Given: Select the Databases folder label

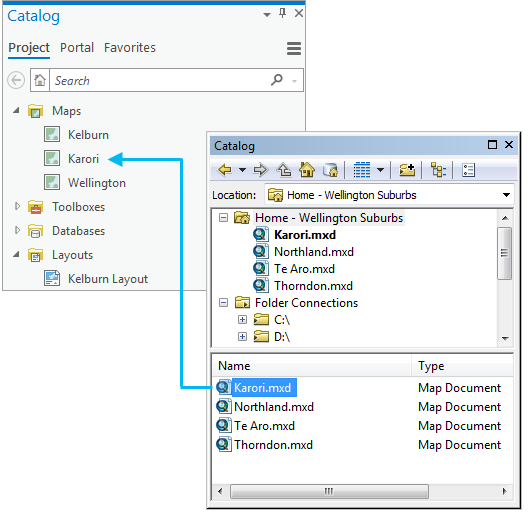Looking at the screenshot, I should pyautogui.click(x=78, y=231).
